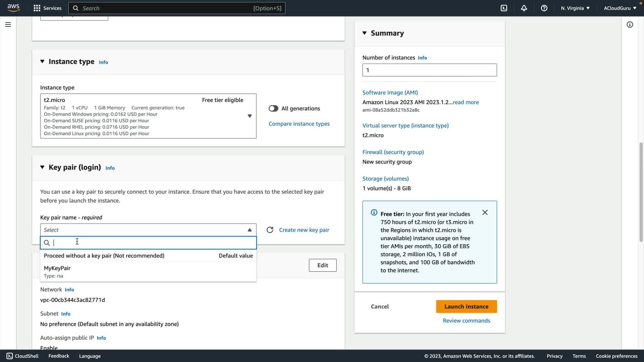Open the N. Virginia region menu

coord(575,8)
